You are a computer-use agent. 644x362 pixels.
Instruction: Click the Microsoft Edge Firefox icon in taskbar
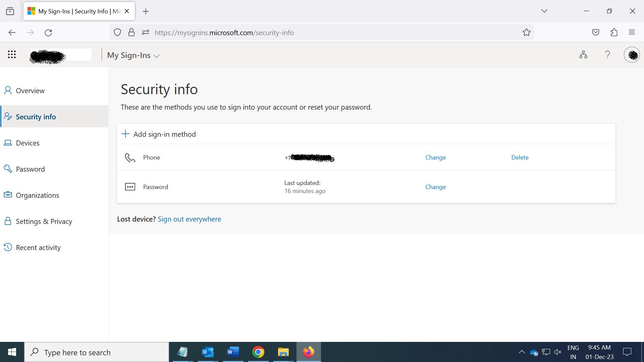pyautogui.click(x=309, y=352)
